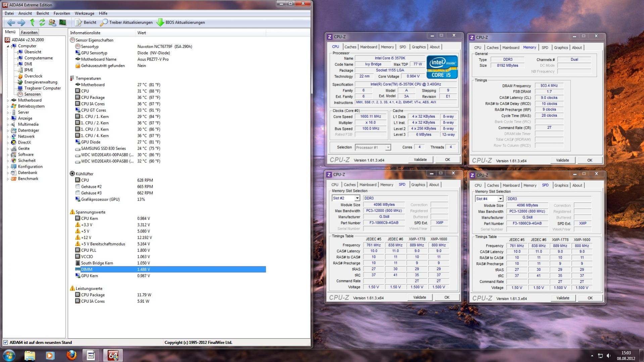Open the Hilfe menu
Screen dimensions: 644x362
coord(103,13)
